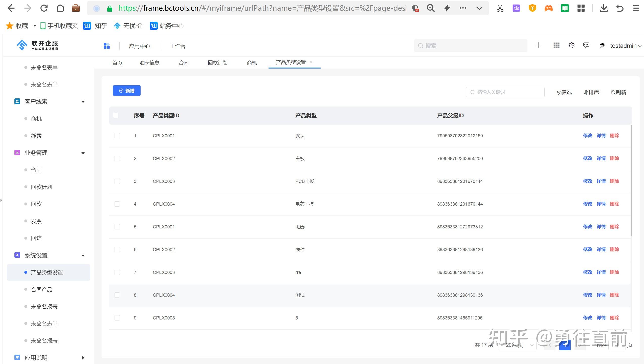Viewport: 644px width, 364px height.
Task: Click the colorful grid icon beside 应用中心
Action: click(x=106, y=46)
